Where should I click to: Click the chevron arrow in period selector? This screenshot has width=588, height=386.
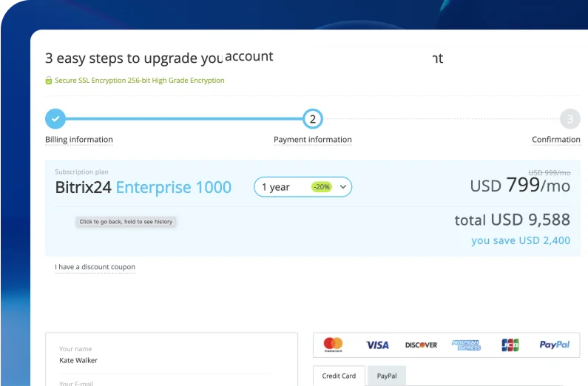[x=343, y=187]
